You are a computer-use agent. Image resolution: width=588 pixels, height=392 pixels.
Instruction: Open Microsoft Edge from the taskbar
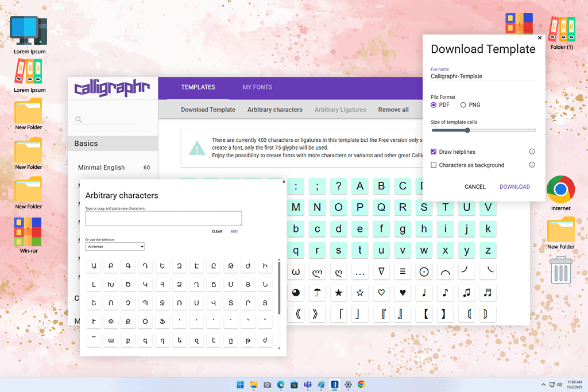tap(281, 385)
